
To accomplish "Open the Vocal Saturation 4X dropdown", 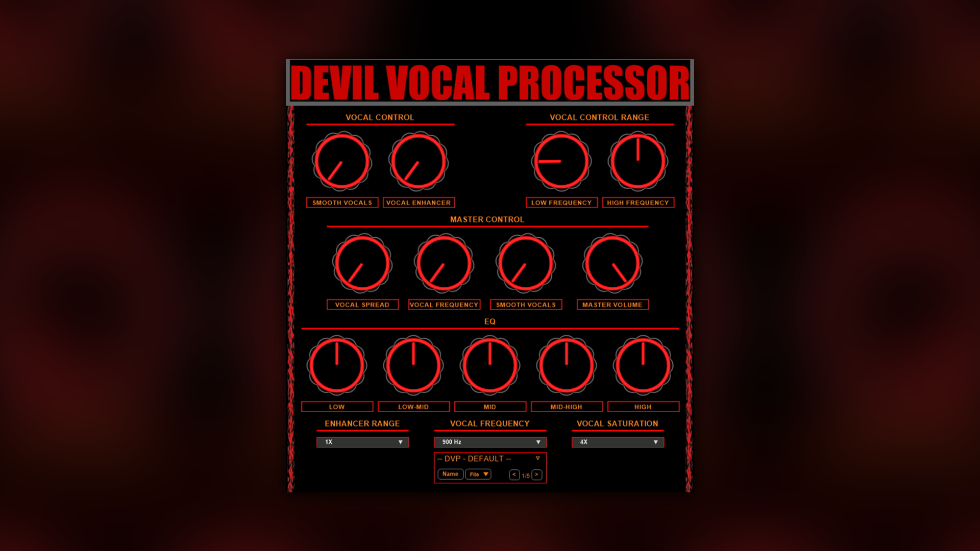I will click(618, 442).
